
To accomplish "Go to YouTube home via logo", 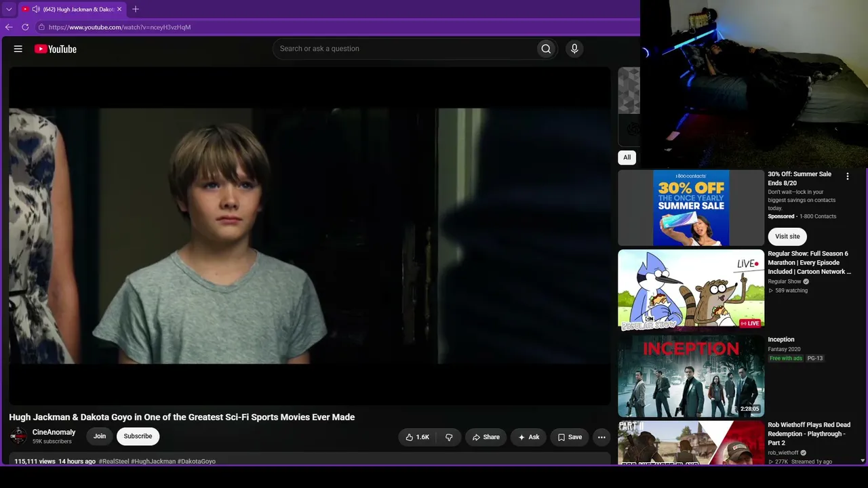I will tap(56, 49).
